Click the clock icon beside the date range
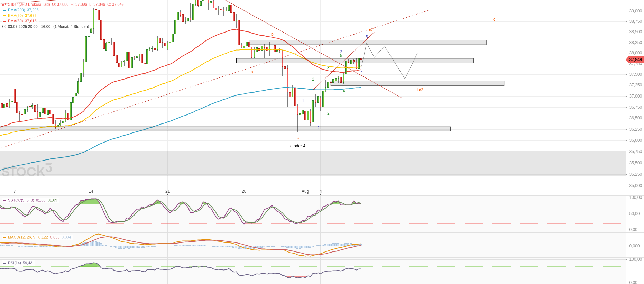This screenshot has width=644, height=284. pos(4,27)
